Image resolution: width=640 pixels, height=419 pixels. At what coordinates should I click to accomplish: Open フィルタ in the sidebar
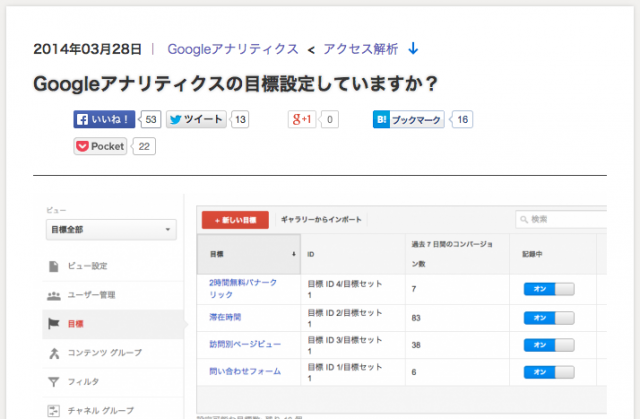pyautogui.click(x=83, y=381)
